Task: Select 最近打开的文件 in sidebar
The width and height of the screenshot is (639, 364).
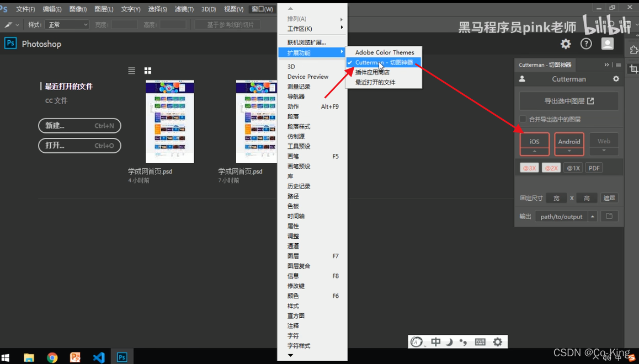Action: (69, 87)
